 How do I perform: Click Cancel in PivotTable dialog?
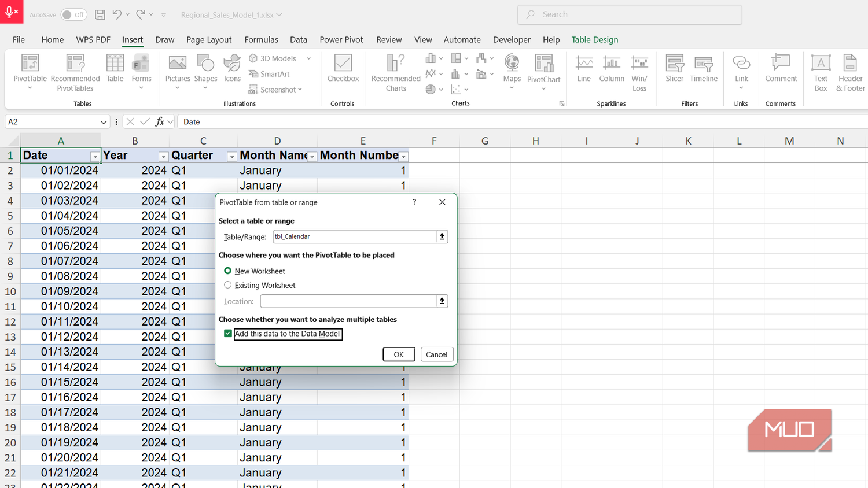(437, 354)
